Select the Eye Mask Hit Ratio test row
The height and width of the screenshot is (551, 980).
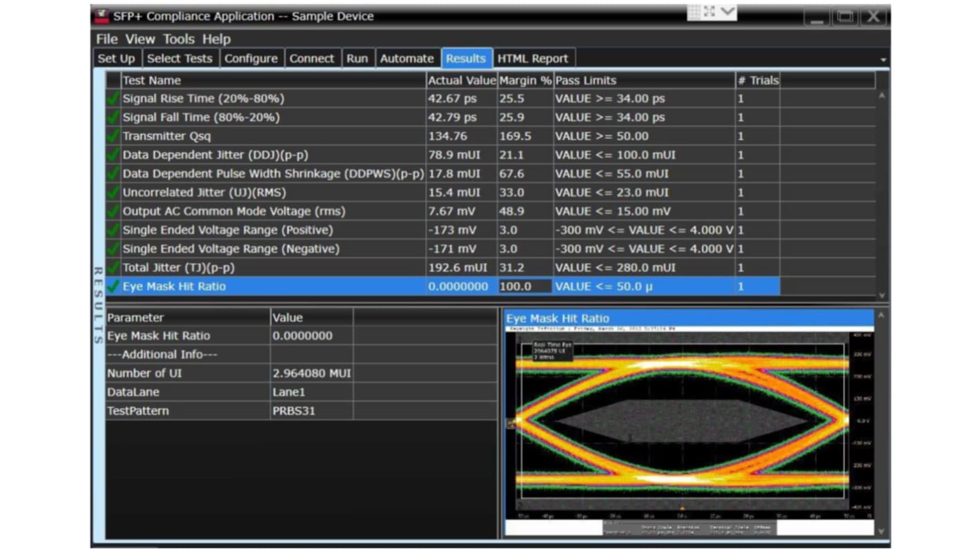443,286
